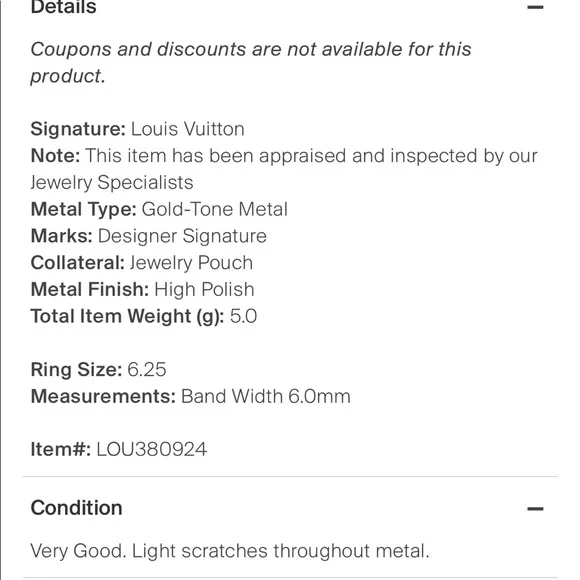Select the Gold-Tone Metal value
Screen dimensions: 580x580
pos(215,209)
